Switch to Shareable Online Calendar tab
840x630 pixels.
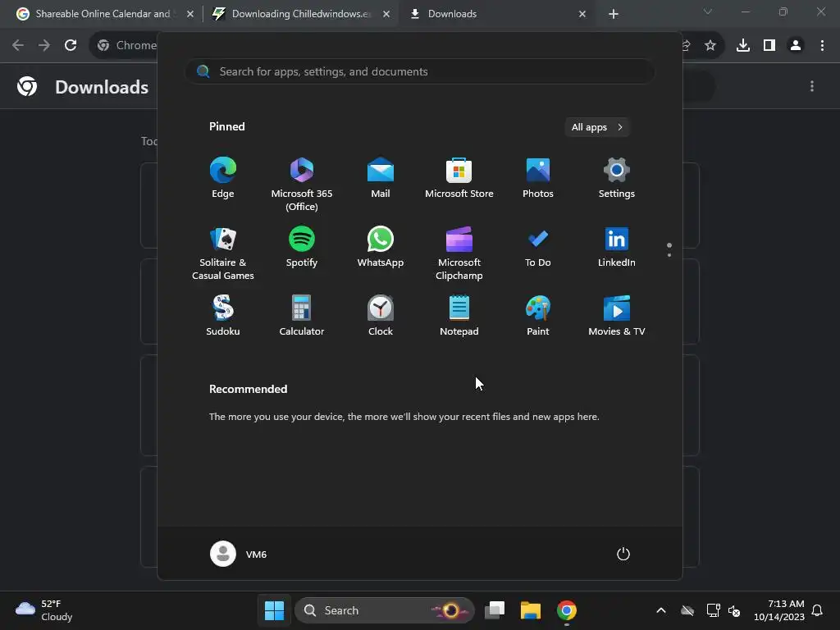[x=102, y=14]
